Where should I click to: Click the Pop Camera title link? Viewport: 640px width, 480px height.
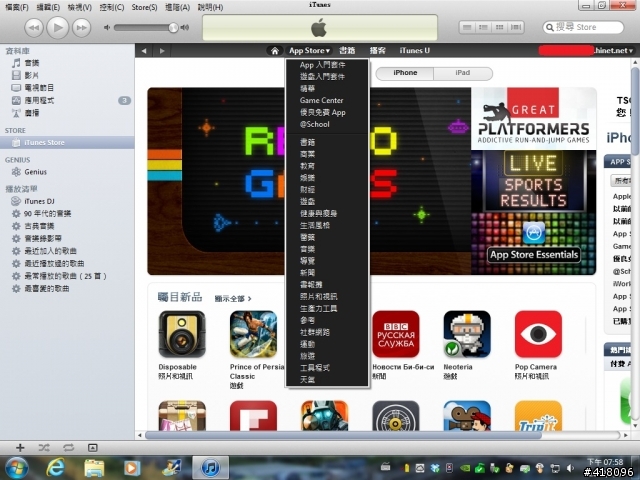[536, 367]
